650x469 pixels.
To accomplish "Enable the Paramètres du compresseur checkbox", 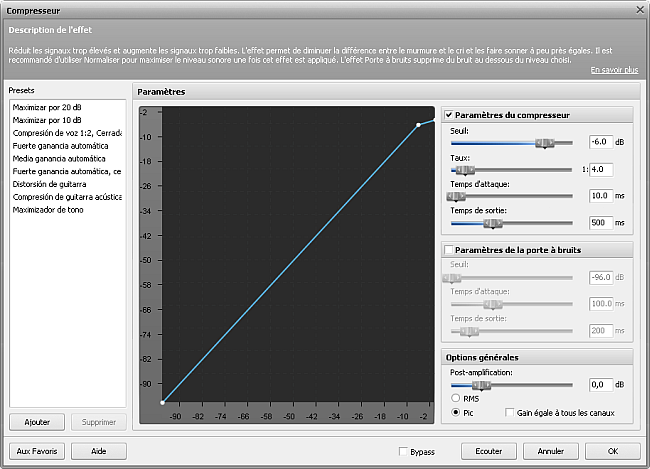I will tap(449, 114).
